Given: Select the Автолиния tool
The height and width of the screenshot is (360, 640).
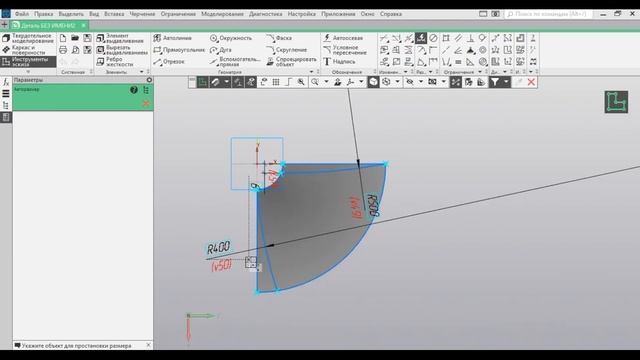Looking at the screenshot, I should [172, 38].
